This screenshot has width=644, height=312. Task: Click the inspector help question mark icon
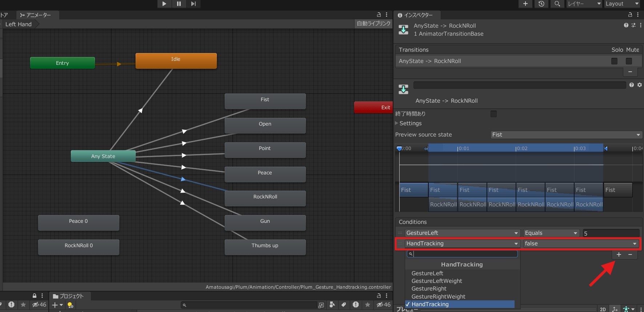pyautogui.click(x=626, y=25)
